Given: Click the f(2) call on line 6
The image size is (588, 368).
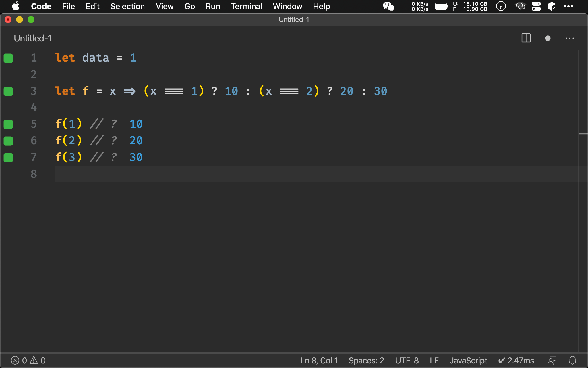Looking at the screenshot, I should click(x=69, y=141).
